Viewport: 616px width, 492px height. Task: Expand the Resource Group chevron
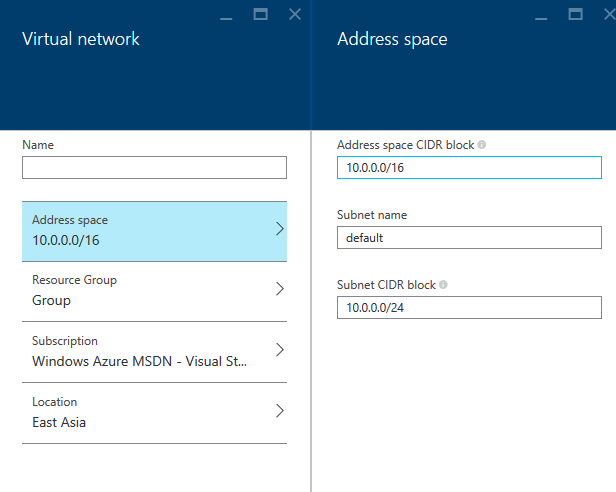coord(280,289)
